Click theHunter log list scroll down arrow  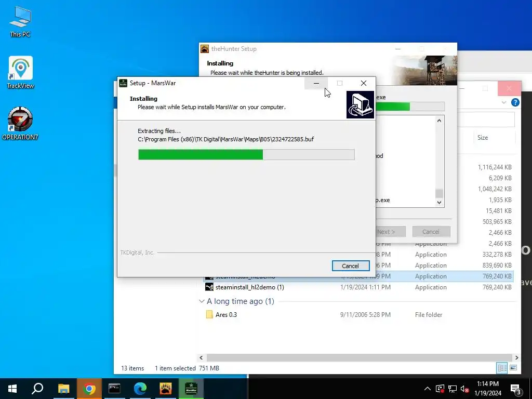point(439,203)
